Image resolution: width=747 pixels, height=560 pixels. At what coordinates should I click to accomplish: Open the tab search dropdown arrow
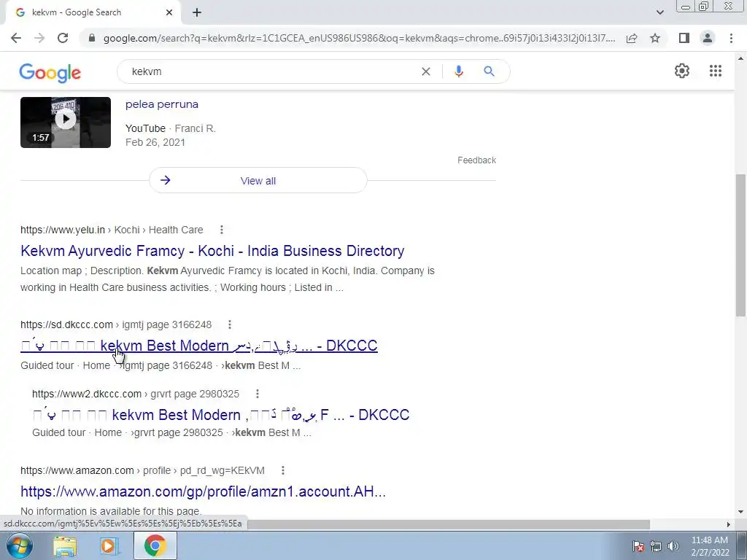[659, 12]
